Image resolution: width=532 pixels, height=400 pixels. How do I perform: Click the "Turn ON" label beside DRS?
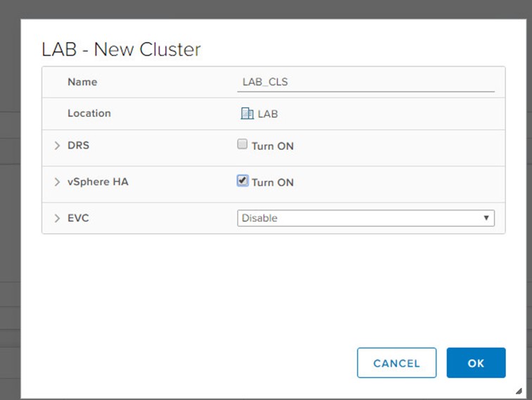[x=272, y=146]
